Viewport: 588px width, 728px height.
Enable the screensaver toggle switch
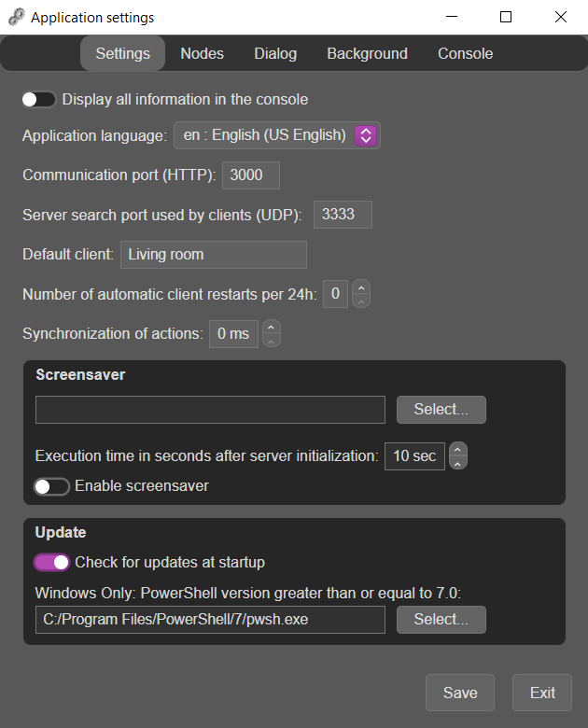click(51, 486)
